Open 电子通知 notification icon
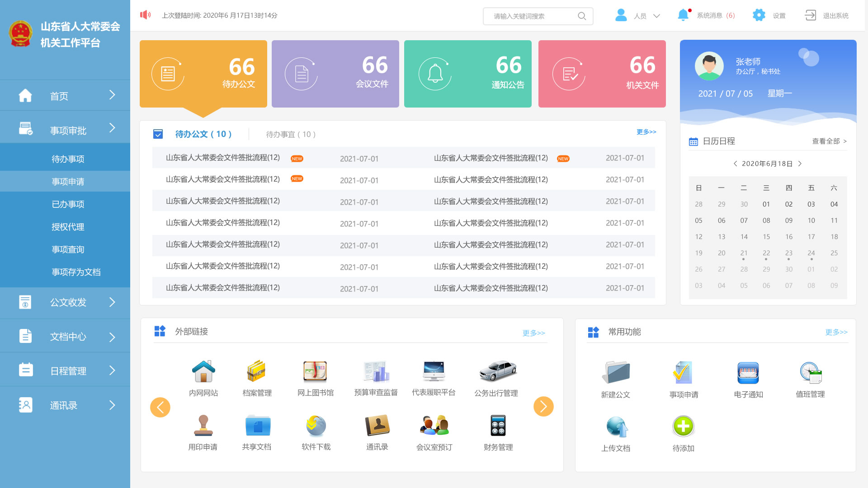The image size is (868, 488). pyautogui.click(x=748, y=373)
